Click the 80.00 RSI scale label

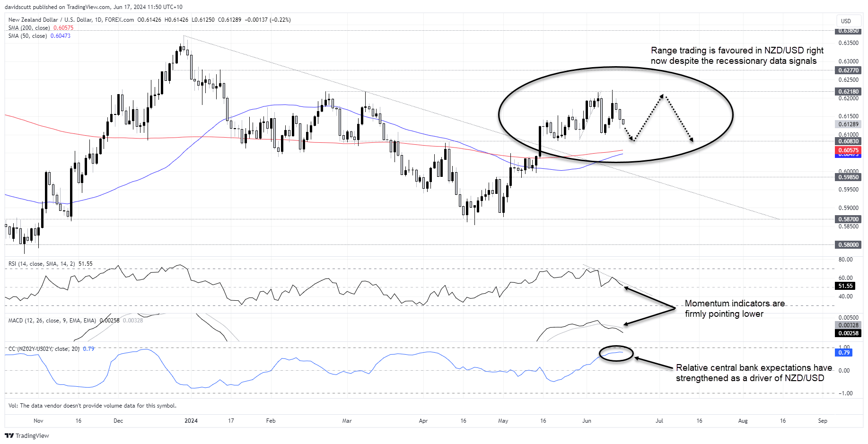845,260
